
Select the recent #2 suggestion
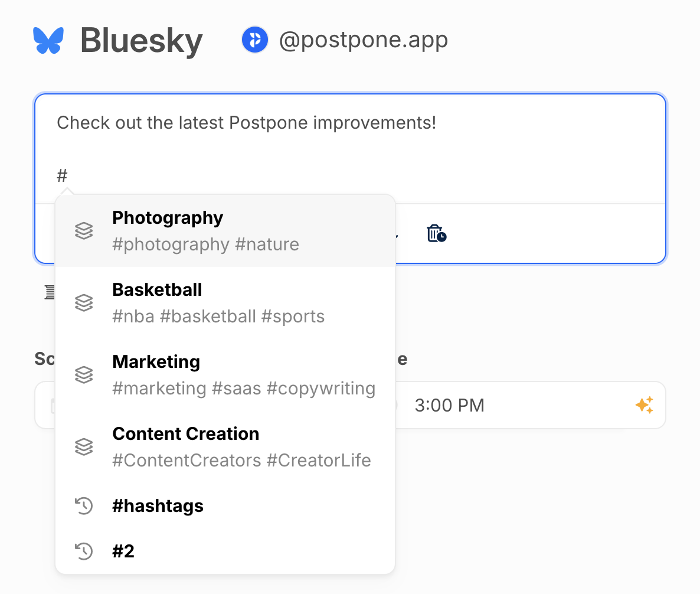click(225, 551)
